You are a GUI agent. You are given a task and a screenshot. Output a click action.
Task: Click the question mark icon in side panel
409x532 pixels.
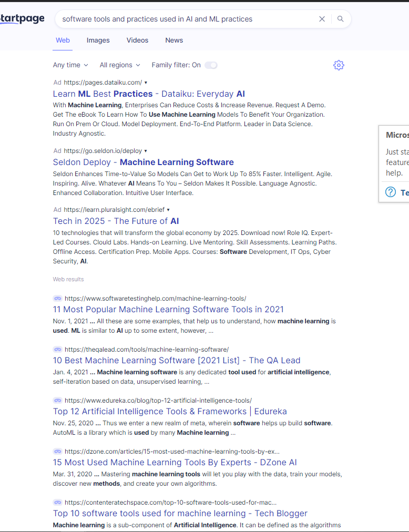(x=391, y=192)
